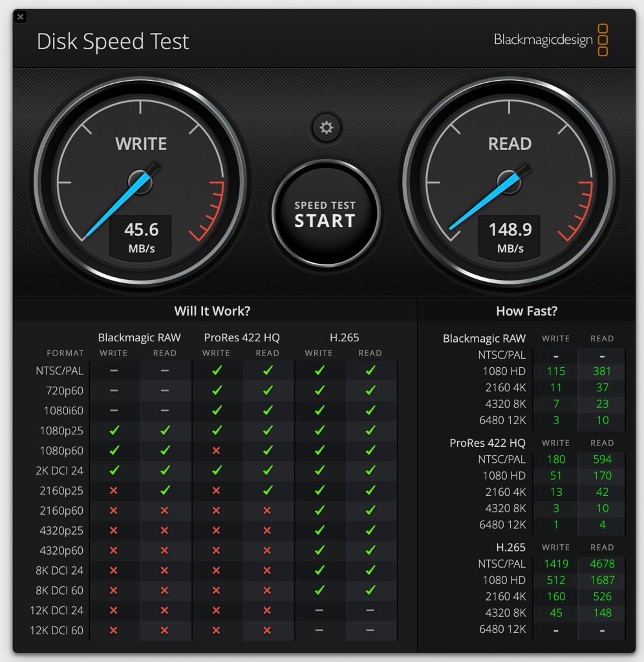644x662 pixels.
Task: Click the red cross for ProRes 422 HQ write at 8K DCI 24
Action: point(216,570)
